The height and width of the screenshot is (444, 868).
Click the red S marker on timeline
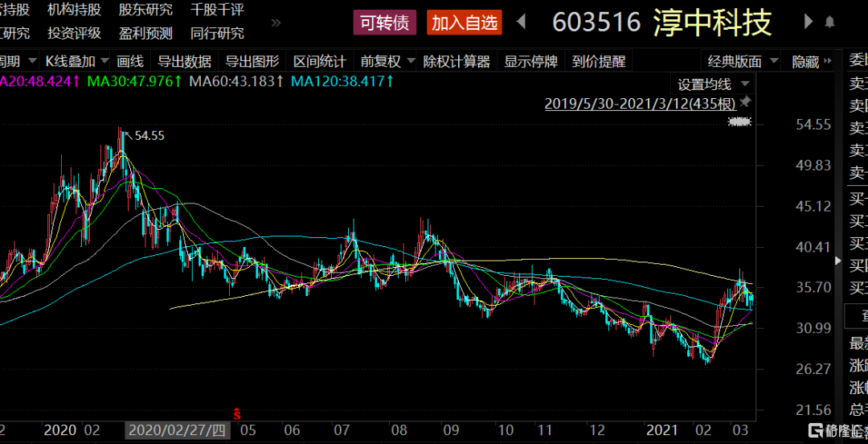pos(237,413)
